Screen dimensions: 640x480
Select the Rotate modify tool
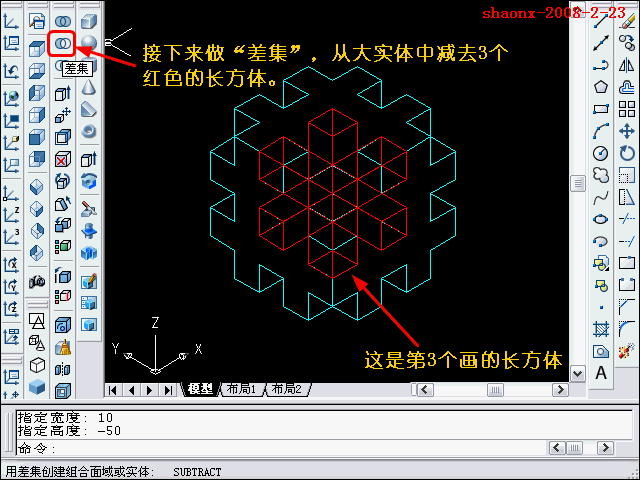(x=627, y=153)
